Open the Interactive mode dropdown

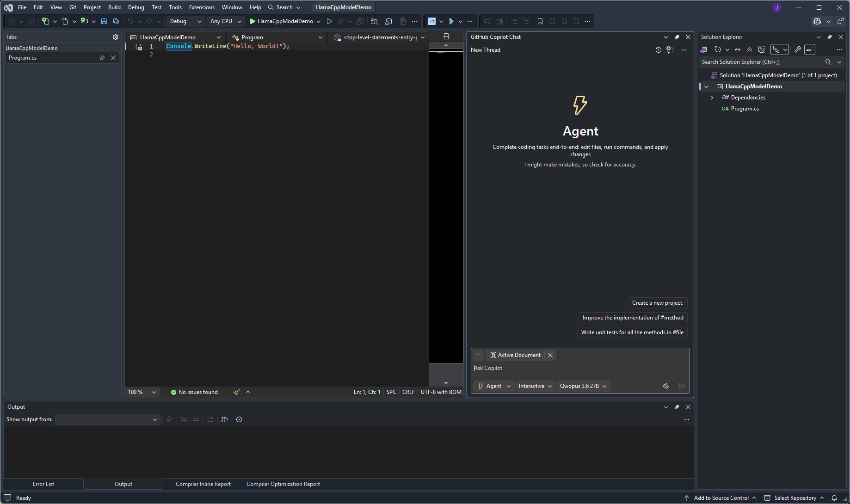[535, 386]
